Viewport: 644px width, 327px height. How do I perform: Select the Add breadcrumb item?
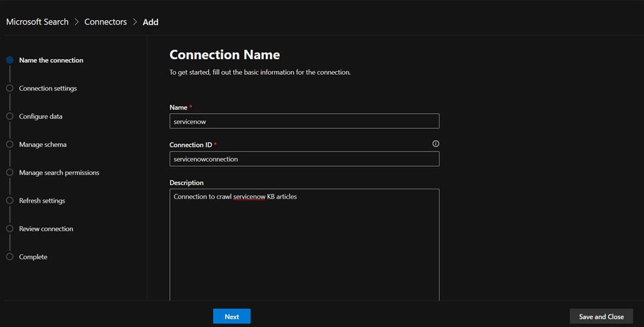click(x=150, y=22)
